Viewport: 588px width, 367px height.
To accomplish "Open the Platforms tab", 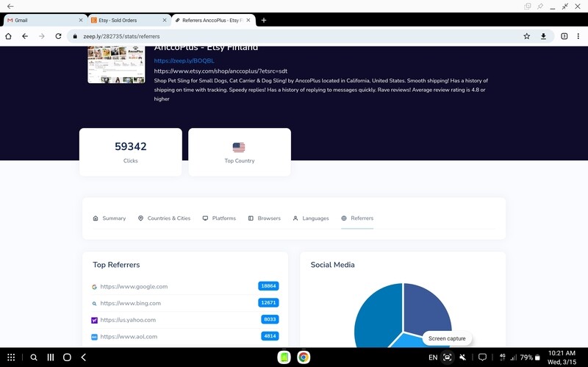I will 219,218.
